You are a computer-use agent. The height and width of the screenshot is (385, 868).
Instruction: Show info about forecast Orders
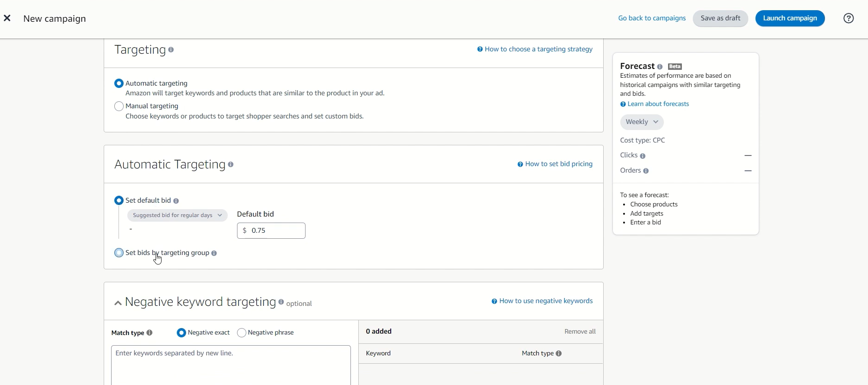click(x=646, y=171)
